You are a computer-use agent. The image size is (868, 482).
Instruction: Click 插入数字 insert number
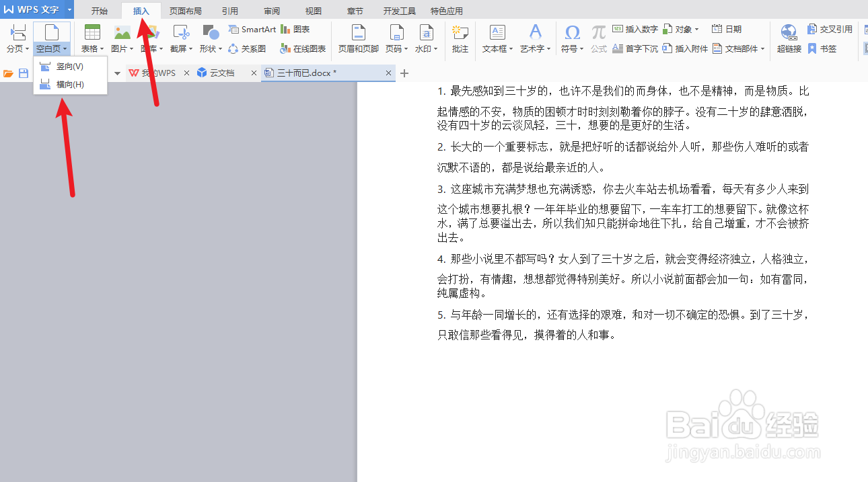tap(635, 30)
